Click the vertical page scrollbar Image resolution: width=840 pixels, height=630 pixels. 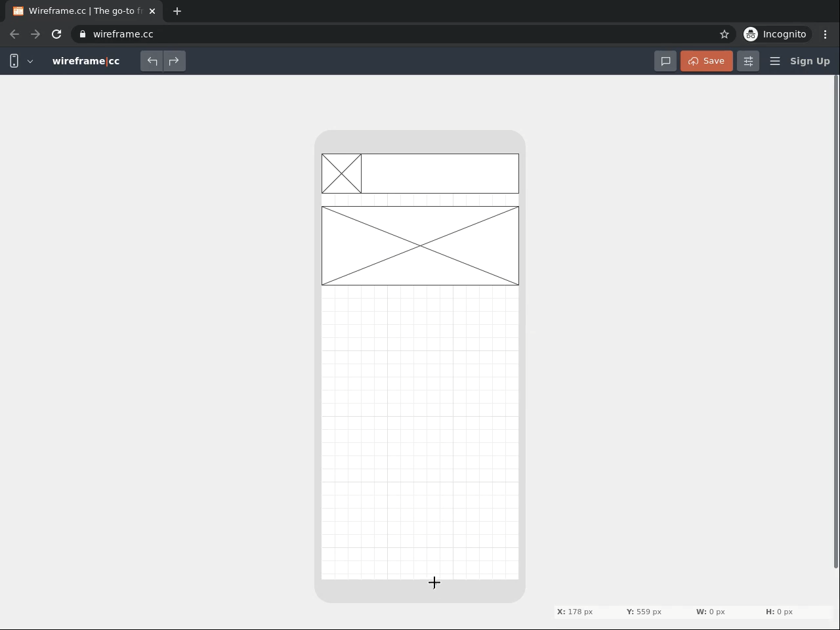coord(836,322)
